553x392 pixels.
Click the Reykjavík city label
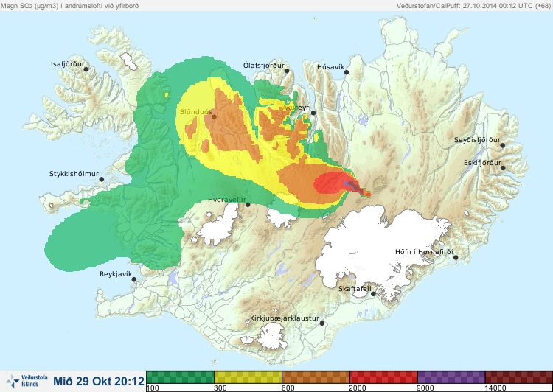point(116,274)
